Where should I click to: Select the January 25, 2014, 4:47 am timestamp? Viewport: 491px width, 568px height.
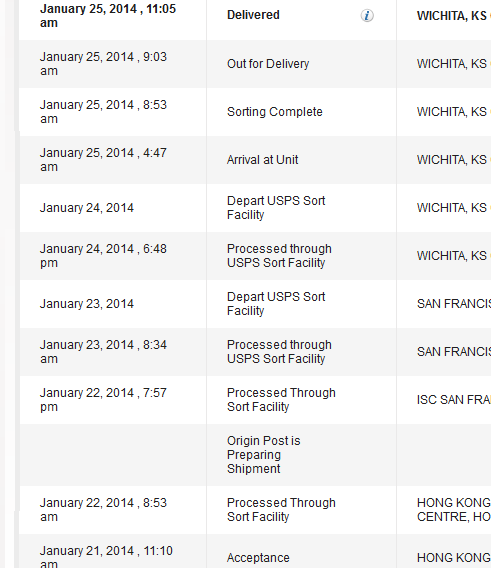point(103,160)
